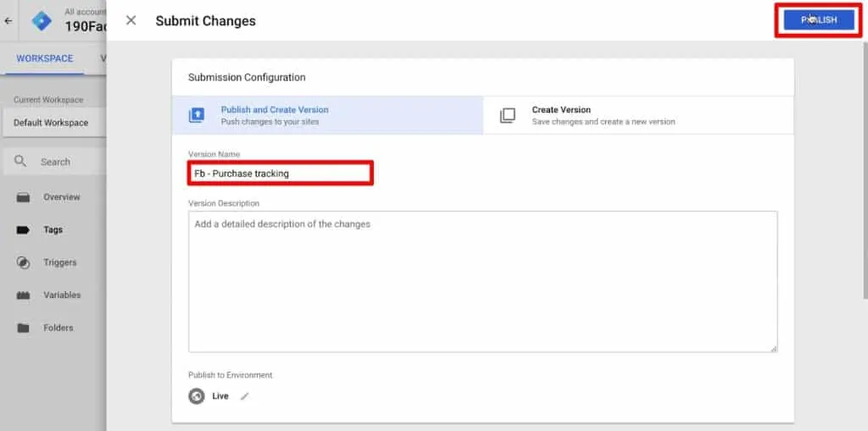Open Tags in the sidebar
This screenshot has height=431, width=868.
(53, 229)
